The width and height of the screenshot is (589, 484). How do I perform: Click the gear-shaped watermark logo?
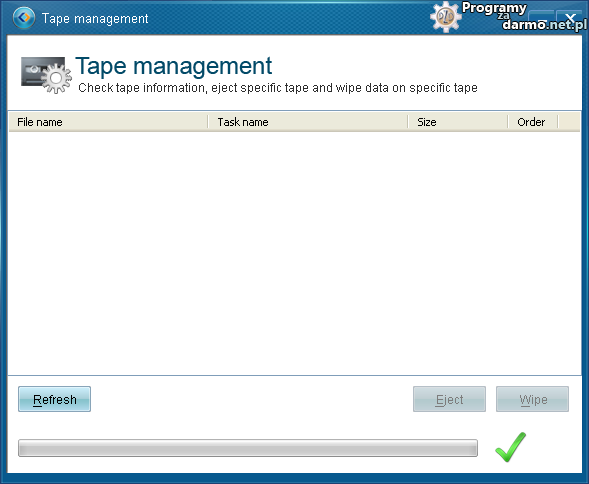[x=446, y=17]
